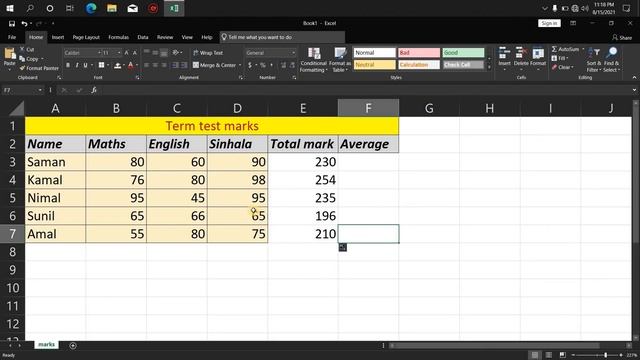Open the Calibri font name dropdown
This screenshot has height=360, width=640.
click(99, 53)
